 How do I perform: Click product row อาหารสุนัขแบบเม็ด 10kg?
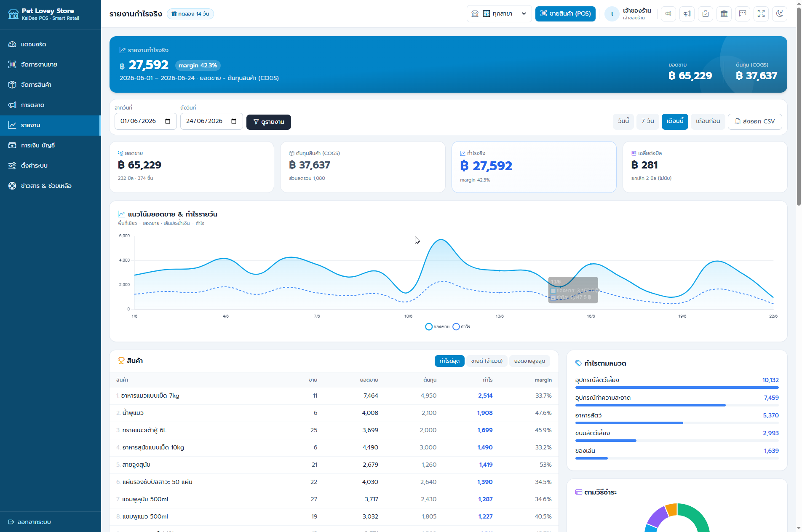[x=334, y=448]
